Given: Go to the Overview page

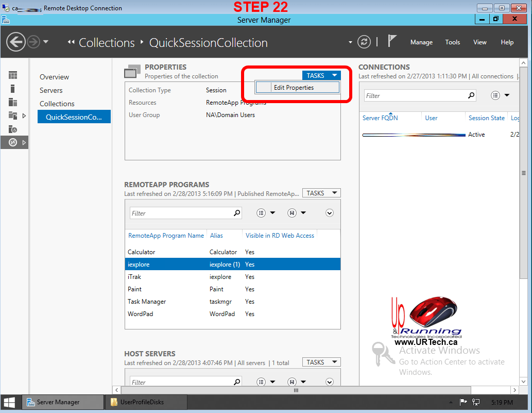Looking at the screenshot, I should (54, 77).
